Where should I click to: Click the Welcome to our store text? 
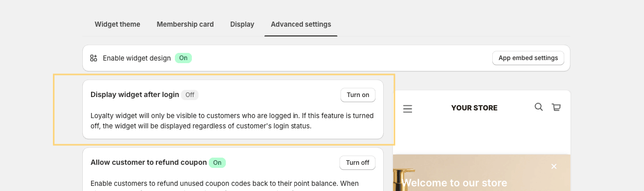[x=454, y=183]
